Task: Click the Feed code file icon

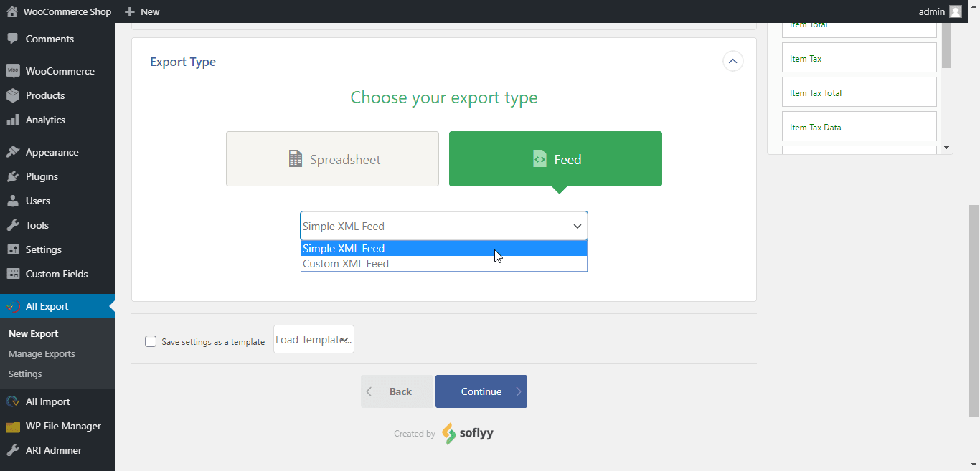Action: pos(540,159)
